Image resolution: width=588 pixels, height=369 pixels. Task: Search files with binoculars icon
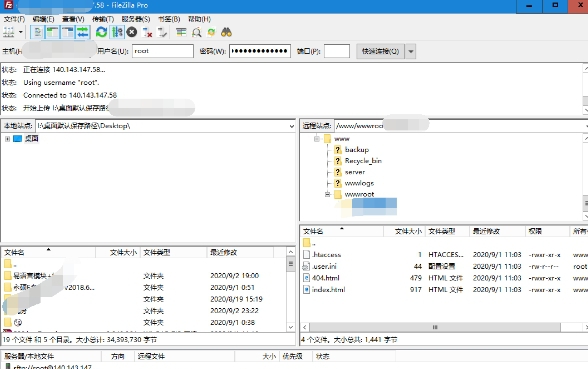tap(226, 32)
